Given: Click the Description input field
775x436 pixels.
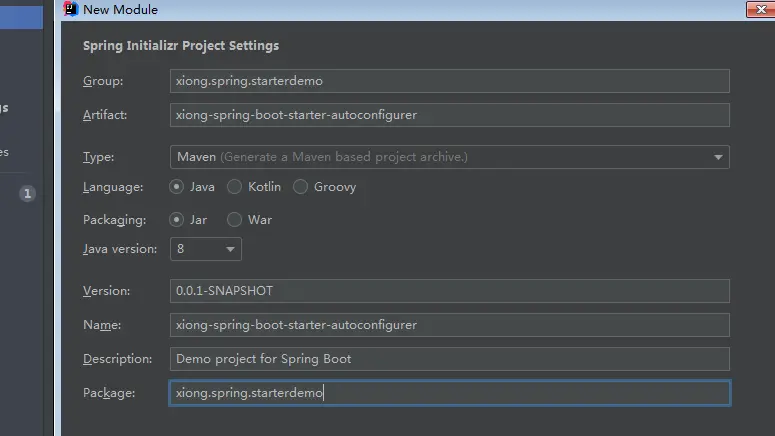Looking at the screenshot, I should [449, 359].
